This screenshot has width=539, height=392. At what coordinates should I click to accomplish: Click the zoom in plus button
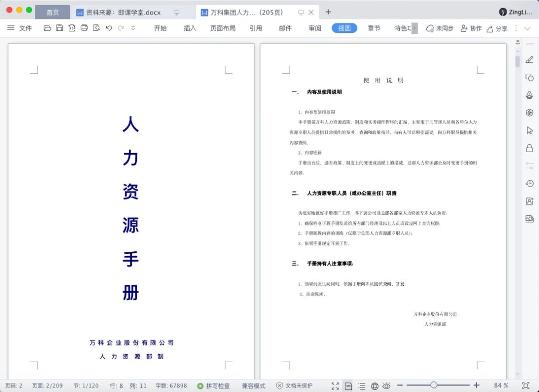477,385
